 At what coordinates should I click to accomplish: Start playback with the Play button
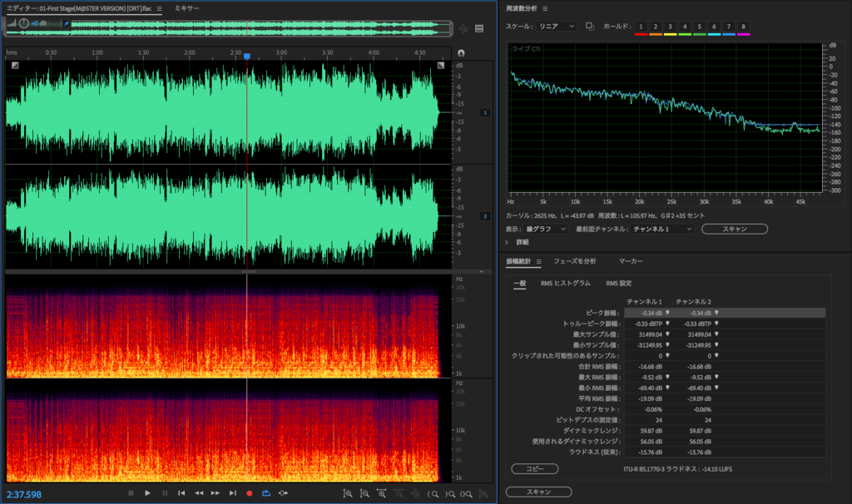tap(147, 493)
